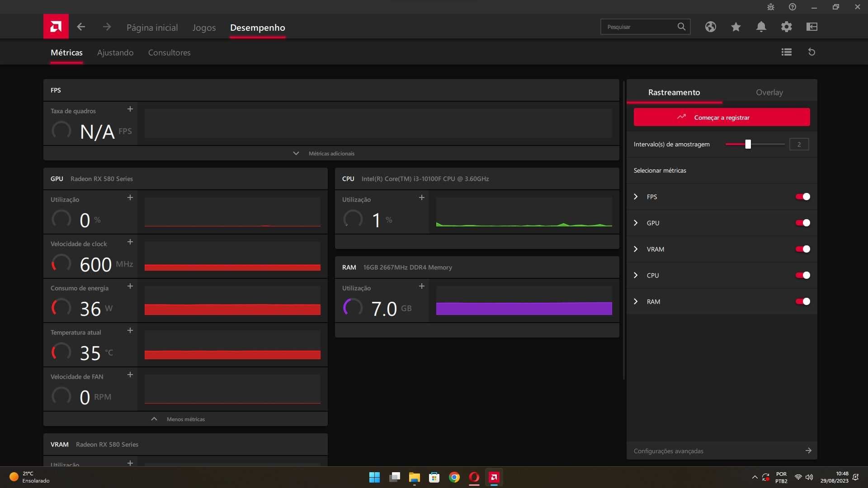
Task: Toggle FPS tracking switch
Action: pos(803,197)
